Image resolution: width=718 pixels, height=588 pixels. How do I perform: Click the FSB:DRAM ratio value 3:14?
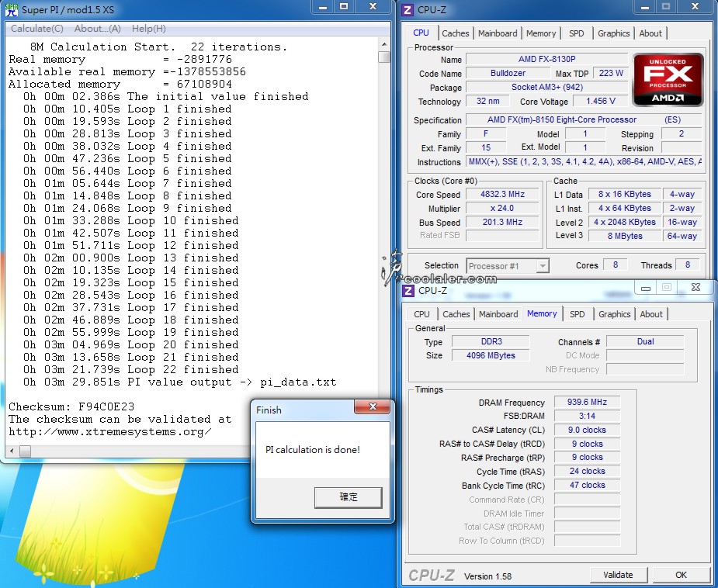[x=587, y=416]
